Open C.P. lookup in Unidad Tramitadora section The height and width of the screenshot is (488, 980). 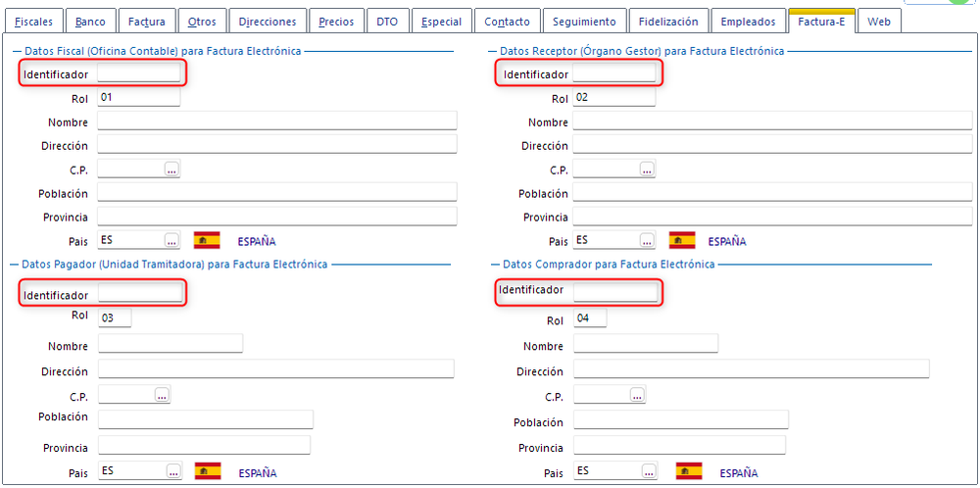pos(162,394)
